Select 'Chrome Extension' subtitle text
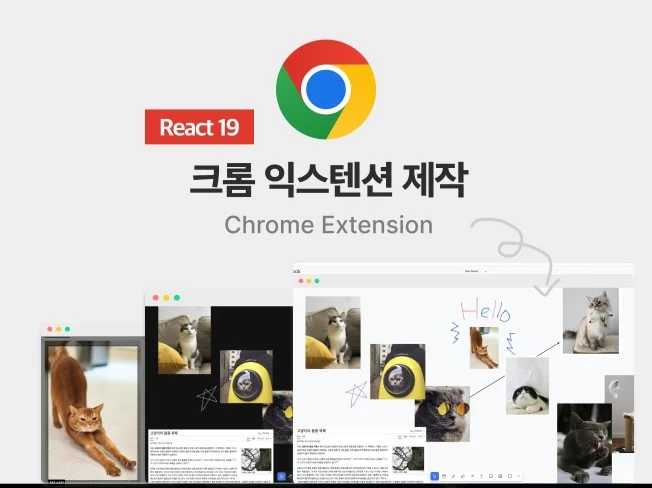The image size is (652, 488). click(328, 225)
